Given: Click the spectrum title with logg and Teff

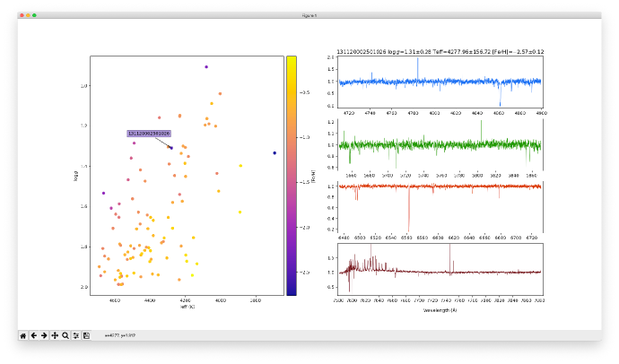Looking at the screenshot, I should pyautogui.click(x=440, y=52).
